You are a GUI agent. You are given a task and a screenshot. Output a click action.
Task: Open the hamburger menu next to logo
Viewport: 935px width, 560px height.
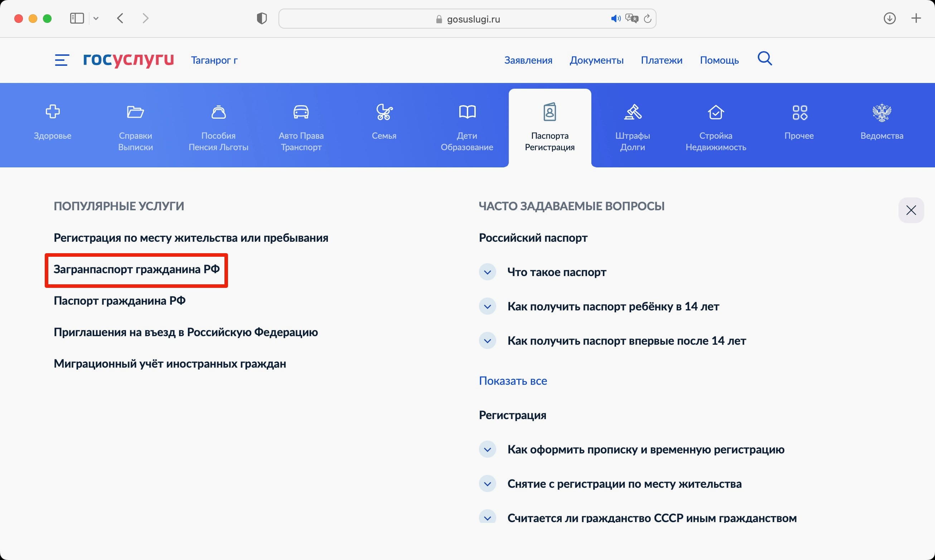click(62, 60)
